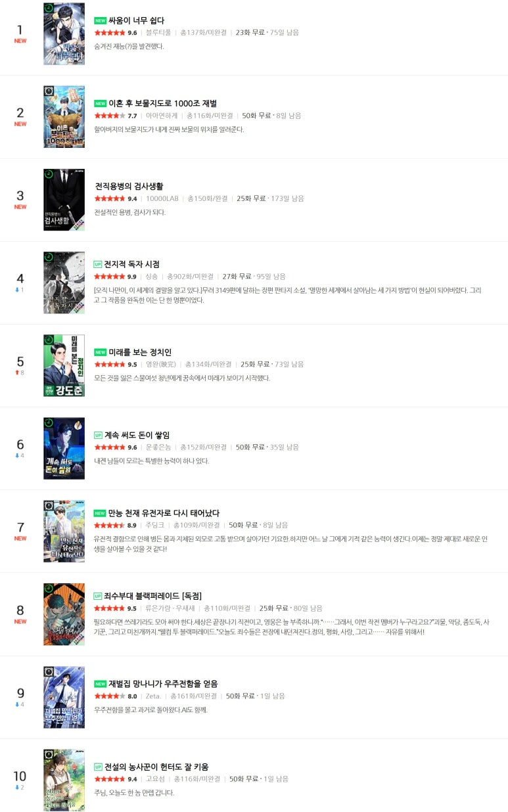508x812 pixels.
Task: Click the NEW badge beside 재벌집 망나니가 우주전함을 얻음
Action: (100, 684)
